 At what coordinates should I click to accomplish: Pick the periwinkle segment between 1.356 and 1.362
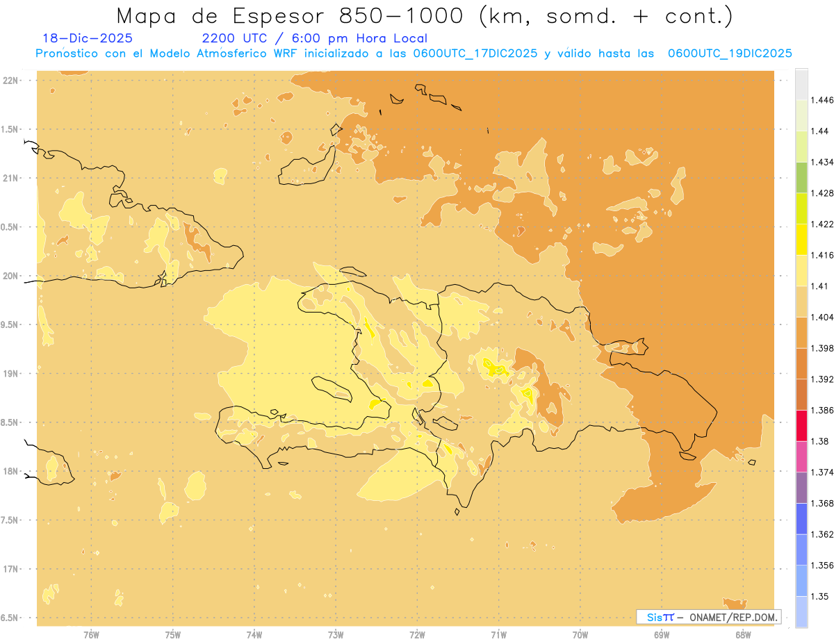[x=801, y=550]
